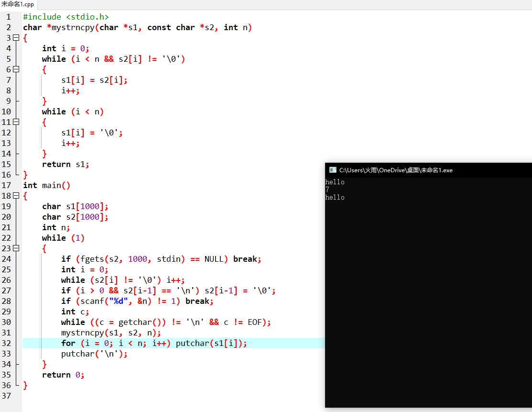Click 'int i = 0;' on line 4

[x=65, y=49]
